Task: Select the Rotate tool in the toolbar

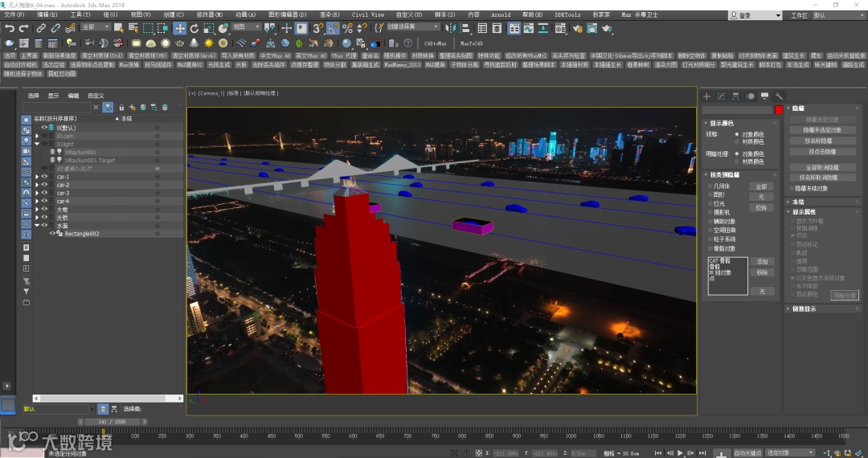Action: (194, 28)
